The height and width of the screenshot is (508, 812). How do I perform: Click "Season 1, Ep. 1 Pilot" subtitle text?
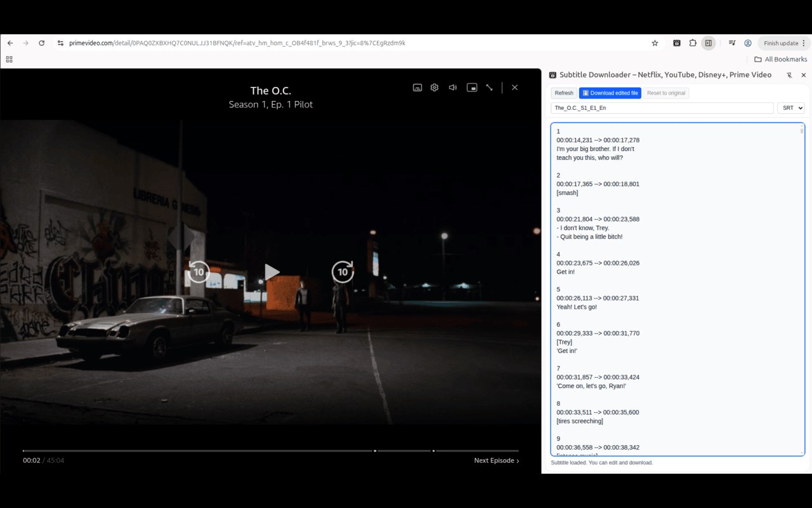(x=271, y=105)
